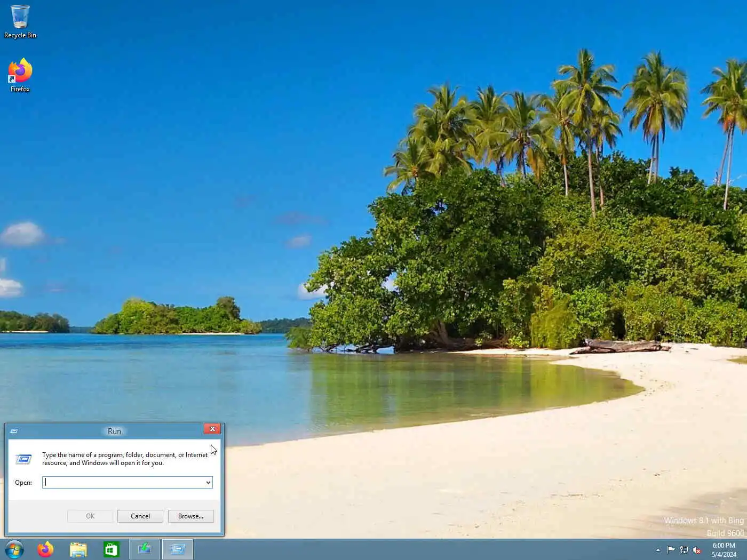Open the Windows Store taskbar icon
Image resolution: width=747 pixels, height=560 pixels.
point(111,549)
